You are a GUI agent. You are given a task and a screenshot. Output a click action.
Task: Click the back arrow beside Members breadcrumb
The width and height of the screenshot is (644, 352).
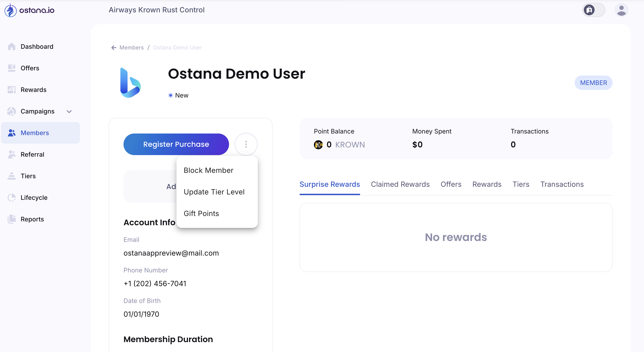coord(114,47)
